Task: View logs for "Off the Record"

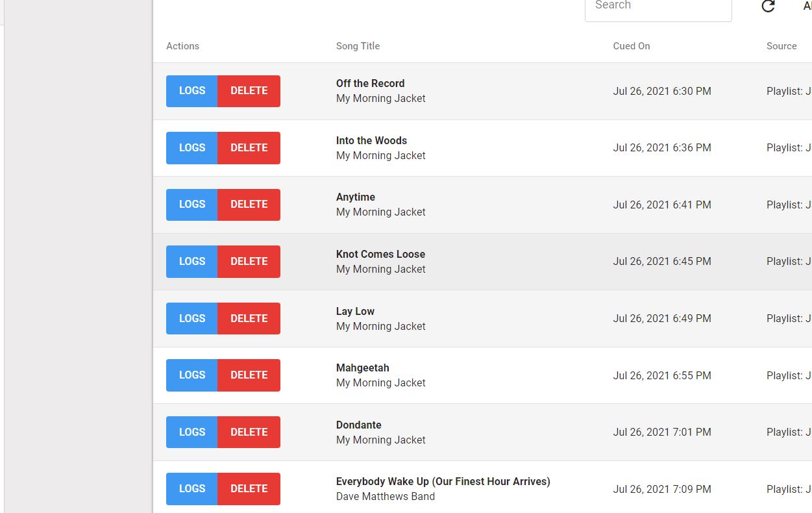Action: (191, 91)
